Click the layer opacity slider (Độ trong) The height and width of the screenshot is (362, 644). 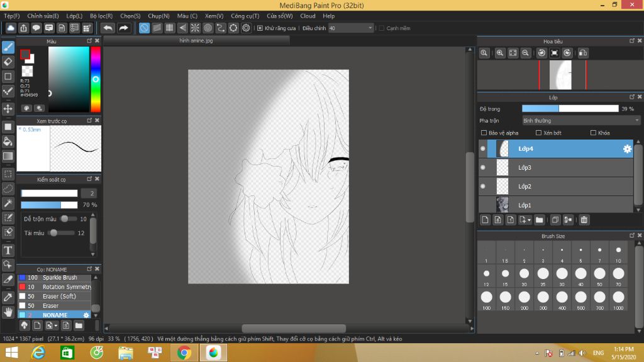pyautogui.click(x=570, y=109)
